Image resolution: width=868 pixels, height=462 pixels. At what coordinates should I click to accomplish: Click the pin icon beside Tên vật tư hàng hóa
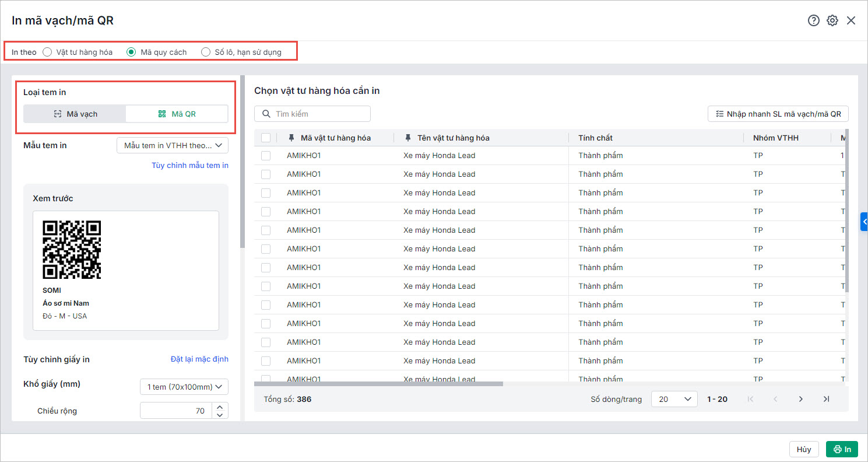(408, 138)
